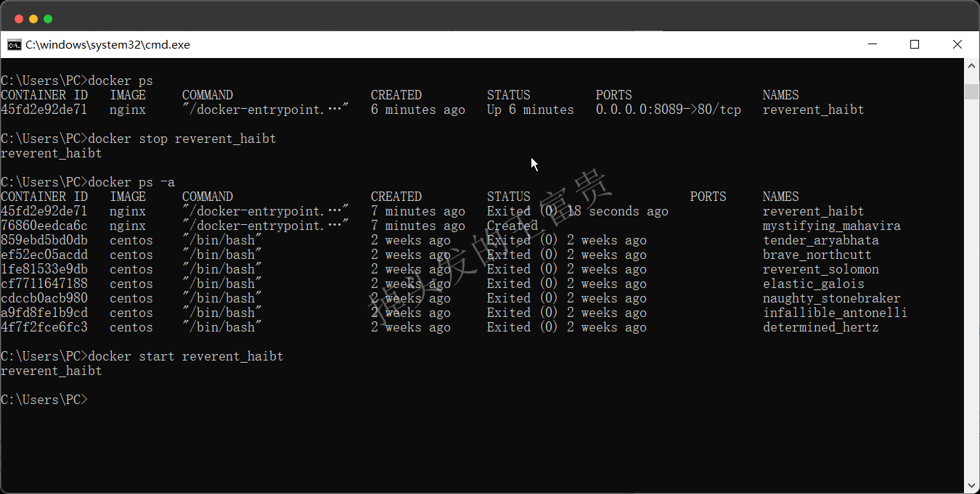Click the scrollbar up arrow
980x494 pixels.
tap(971, 65)
